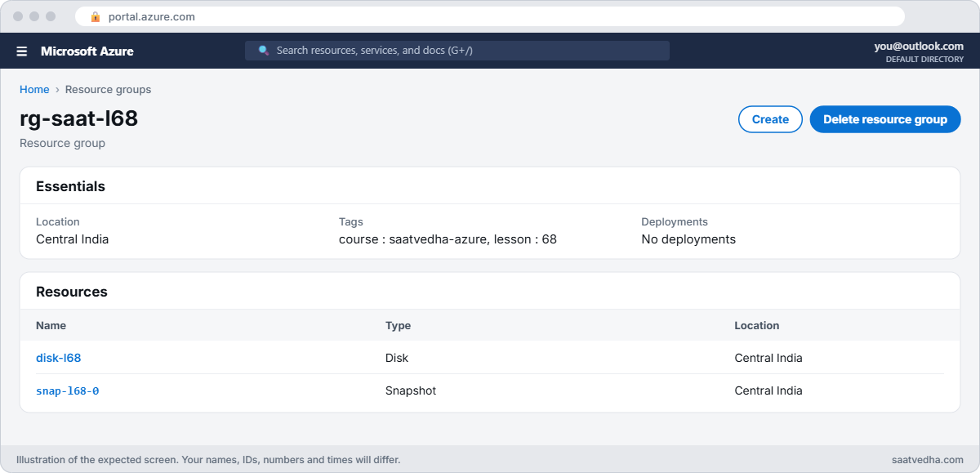The height and width of the screenshot is (473, 980).
Task: Click the DEFAULT DIRECTORY text
Action: pyautogui.click(x=924, y=60)
